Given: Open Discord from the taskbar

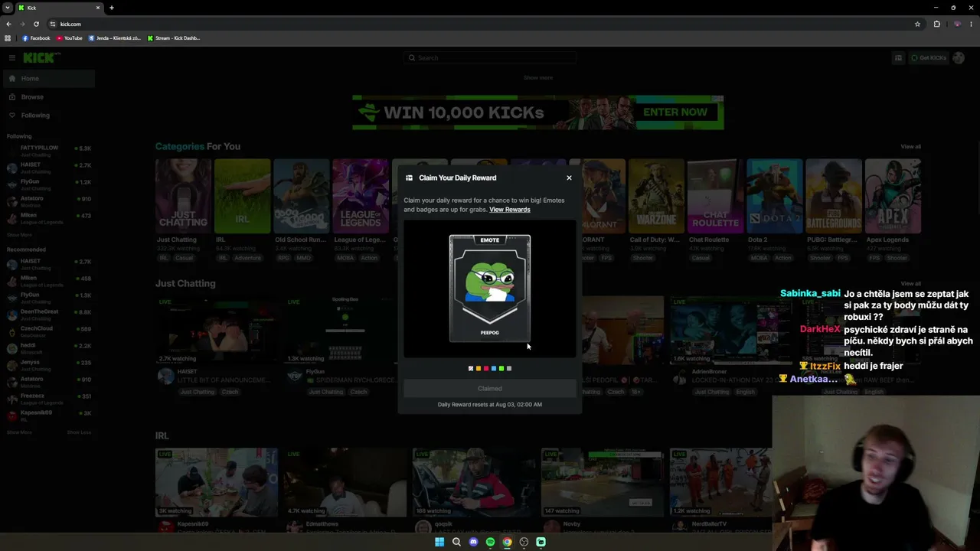Looking at the screenshot, I should 473,542.
